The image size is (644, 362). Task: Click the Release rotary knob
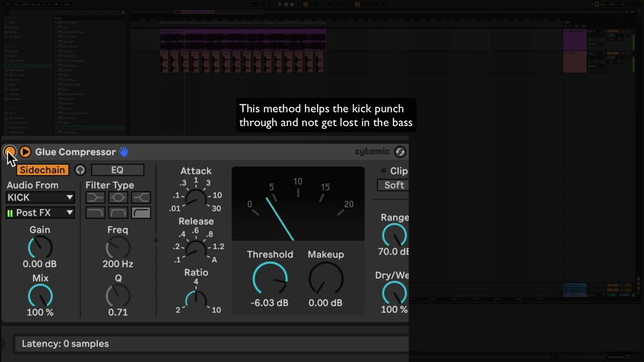[196, 249]
